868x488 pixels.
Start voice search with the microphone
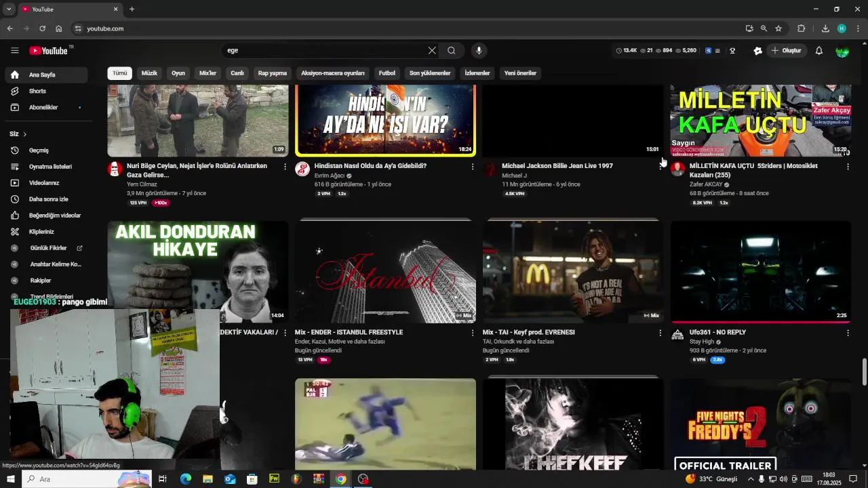(x=479, y=50)
